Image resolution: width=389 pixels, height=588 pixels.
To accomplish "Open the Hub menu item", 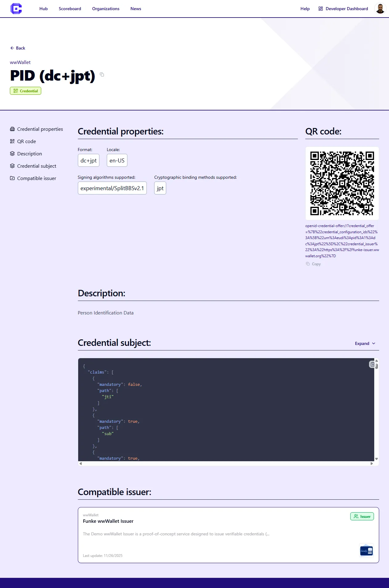I will (43, 9).
